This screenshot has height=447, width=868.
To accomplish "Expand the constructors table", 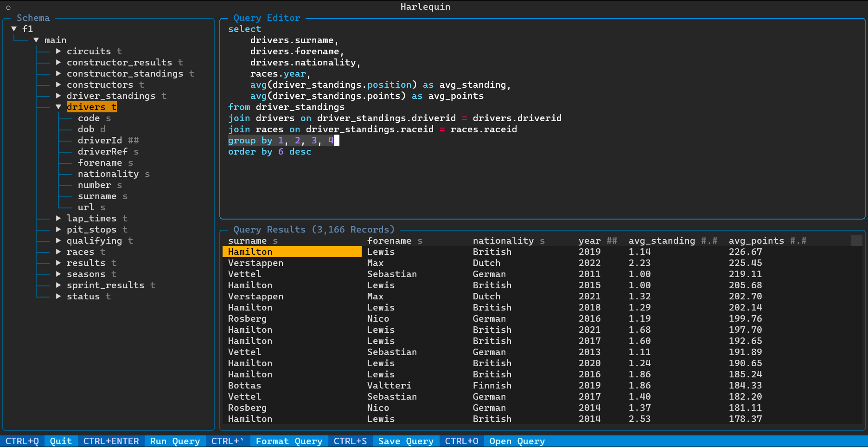I will [x=58, y=84].
